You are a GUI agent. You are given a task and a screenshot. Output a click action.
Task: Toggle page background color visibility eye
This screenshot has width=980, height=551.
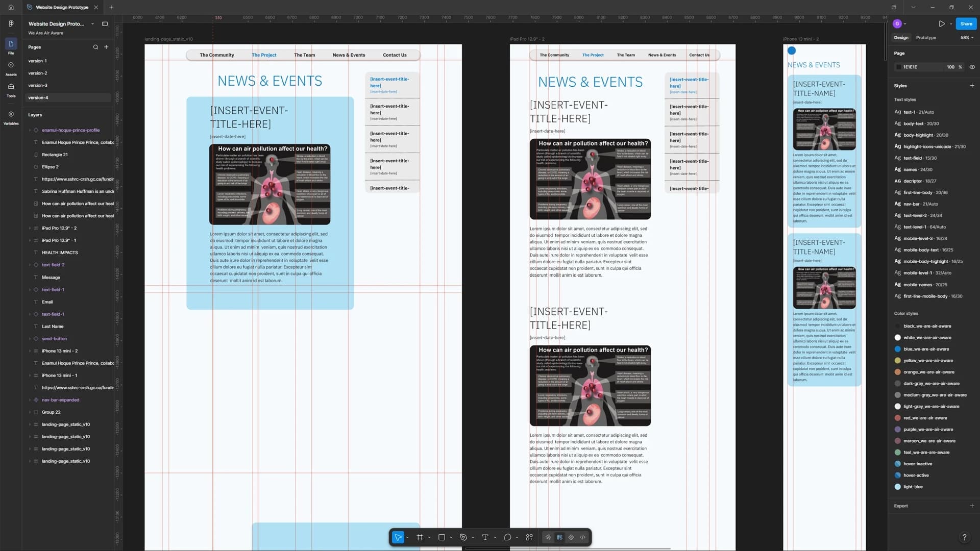coord(972,67)
